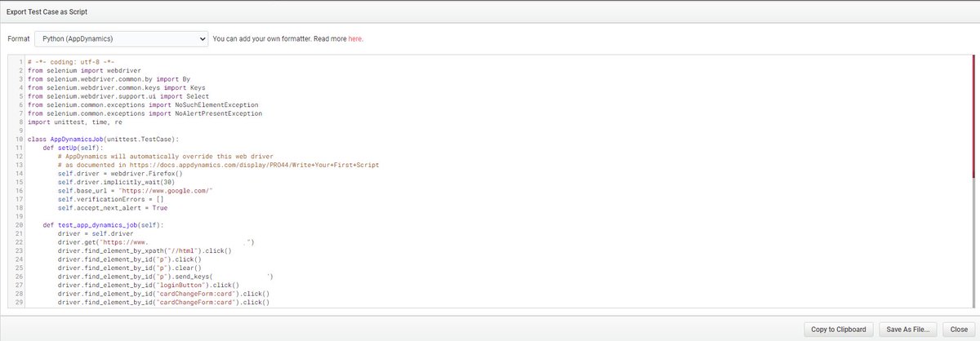This screenshot has height=341, width=980.
Task: Click the line importing By
Action: pos(109,79)
